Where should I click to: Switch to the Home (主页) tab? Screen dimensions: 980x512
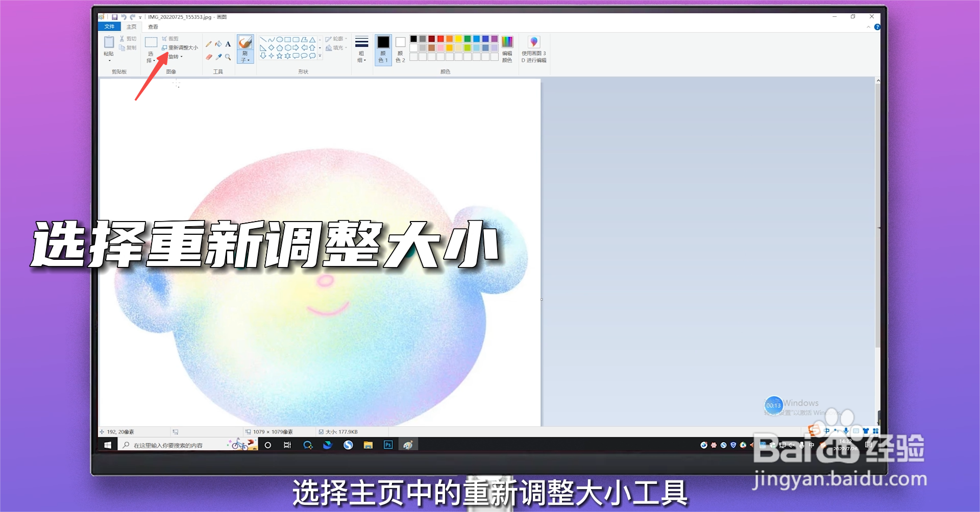132,27
